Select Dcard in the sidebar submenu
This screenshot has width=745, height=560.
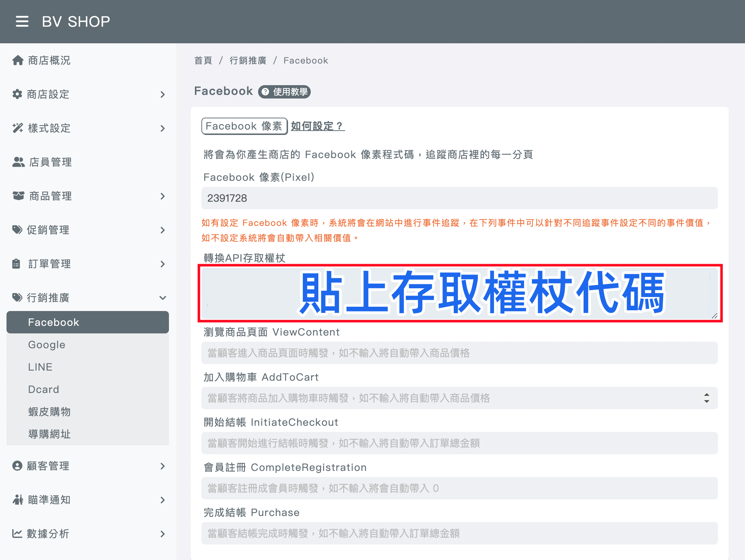[88, 389]
